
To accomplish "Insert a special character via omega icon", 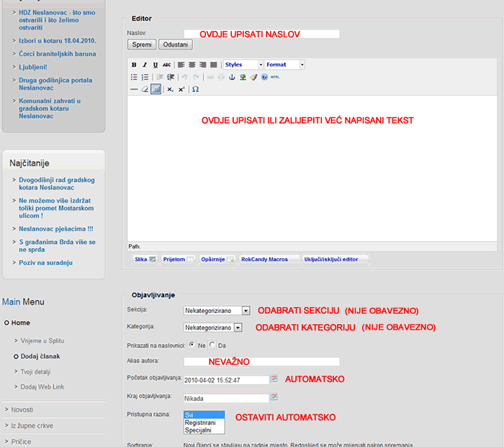I will [195, 89].
